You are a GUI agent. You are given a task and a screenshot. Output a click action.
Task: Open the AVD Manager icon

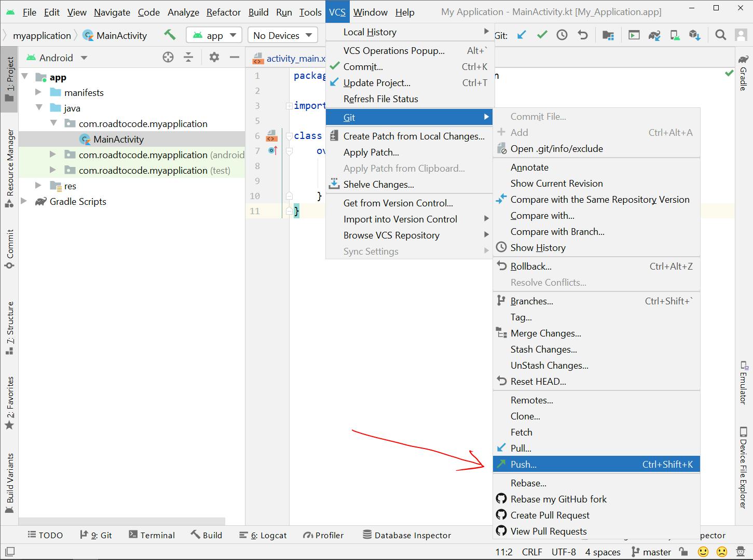click(x=675, y=35)
